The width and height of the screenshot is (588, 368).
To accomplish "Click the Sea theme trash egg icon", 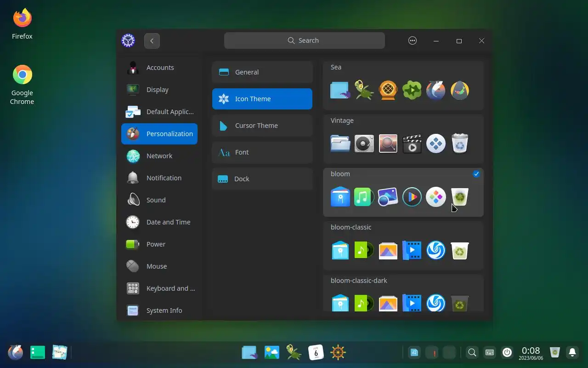I will [x=460, y=90].
